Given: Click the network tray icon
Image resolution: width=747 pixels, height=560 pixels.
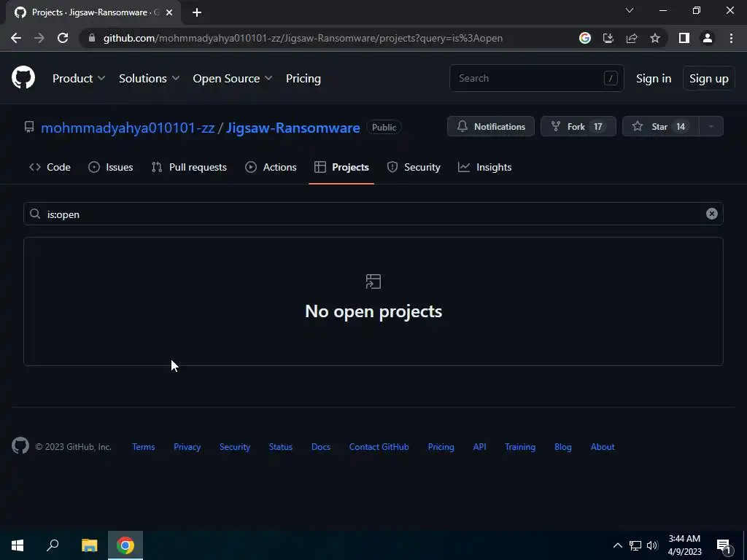Looking at the screenshot, I should (x=635, y=545).
